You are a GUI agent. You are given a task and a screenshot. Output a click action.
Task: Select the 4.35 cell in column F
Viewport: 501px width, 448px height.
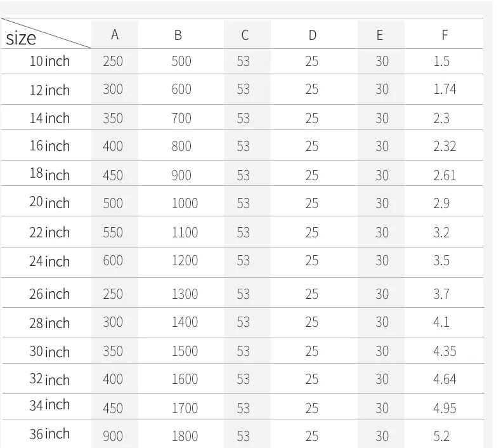point(445,351)
